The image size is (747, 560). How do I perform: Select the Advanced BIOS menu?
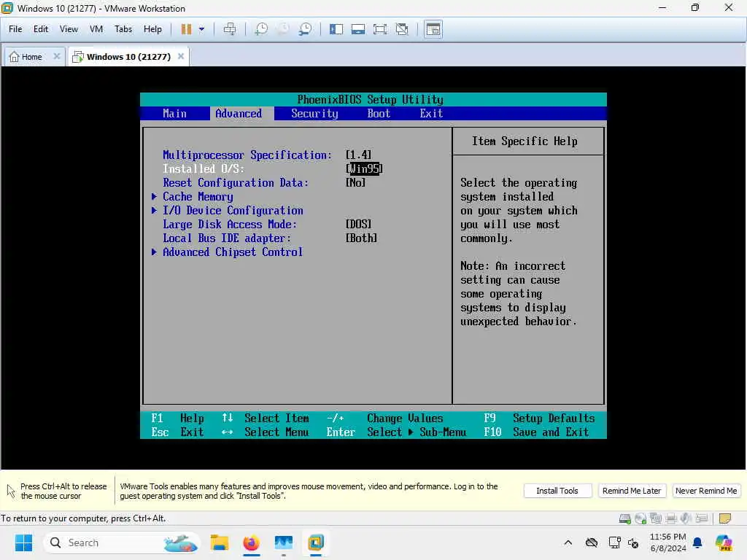pos(239,113)
